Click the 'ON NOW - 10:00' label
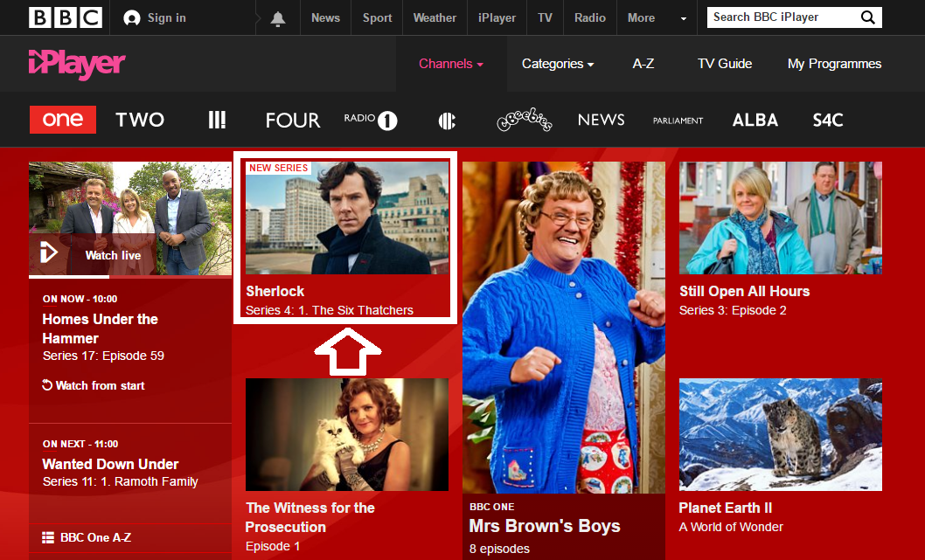 point(80,299)
